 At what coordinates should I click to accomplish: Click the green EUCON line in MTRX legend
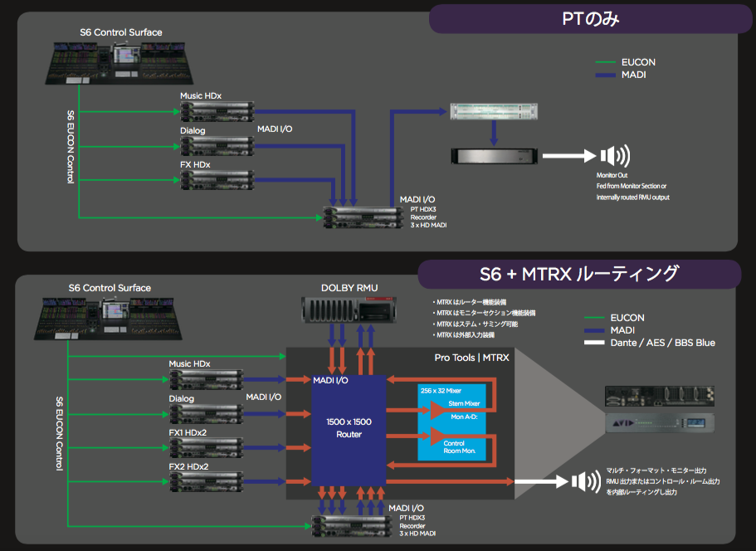[x=594, y=318]
